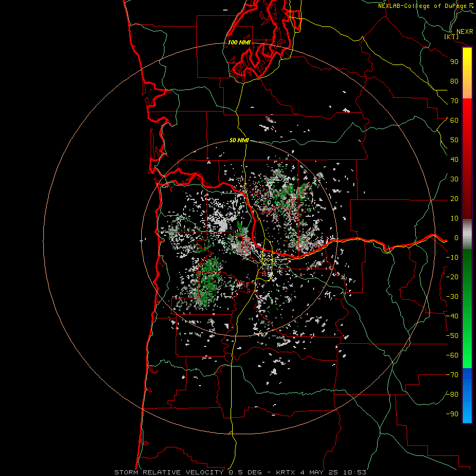This screenshot has height=476, width=476.
Task: Click the 90 value on the velocity scale
Action: click(454, 62)
